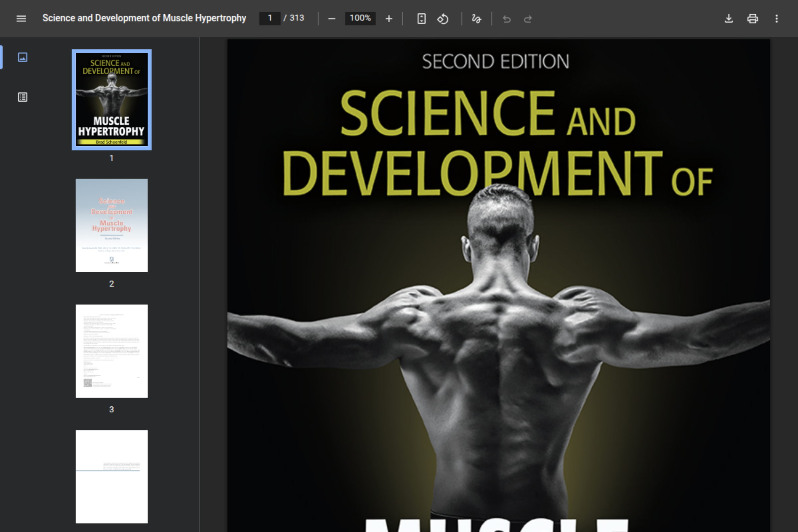Image resolution: width=798 pixels, height=532 pixels.
Task: Click the fit to page icon
Action: tap(421, 19)
